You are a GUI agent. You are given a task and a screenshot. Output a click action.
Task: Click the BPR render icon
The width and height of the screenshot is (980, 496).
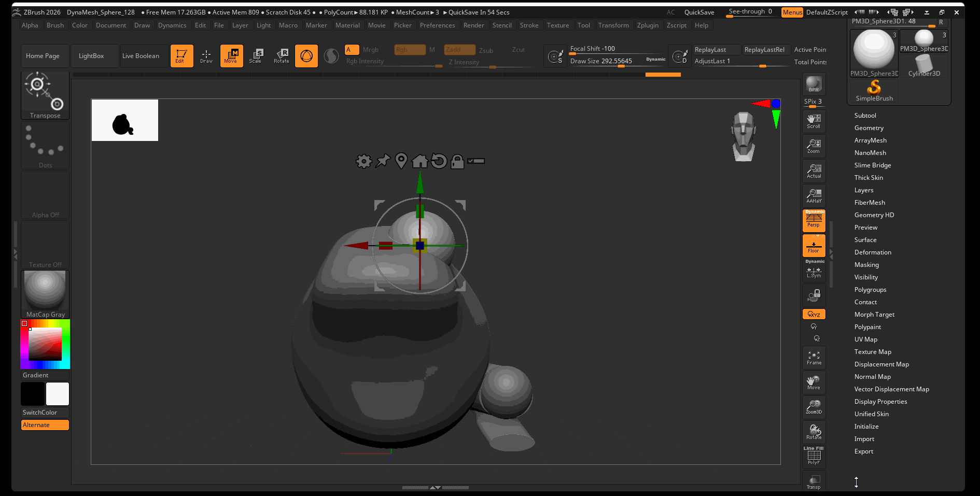point(814,84)
